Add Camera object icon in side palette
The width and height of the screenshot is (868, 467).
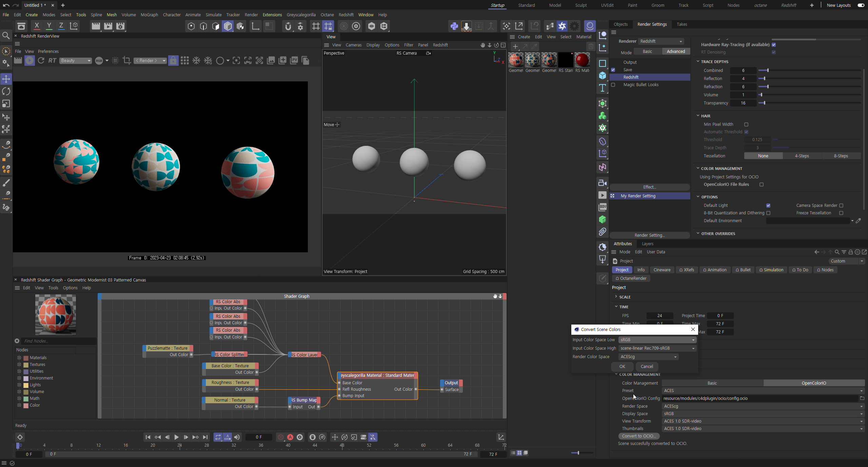point(603,183)
